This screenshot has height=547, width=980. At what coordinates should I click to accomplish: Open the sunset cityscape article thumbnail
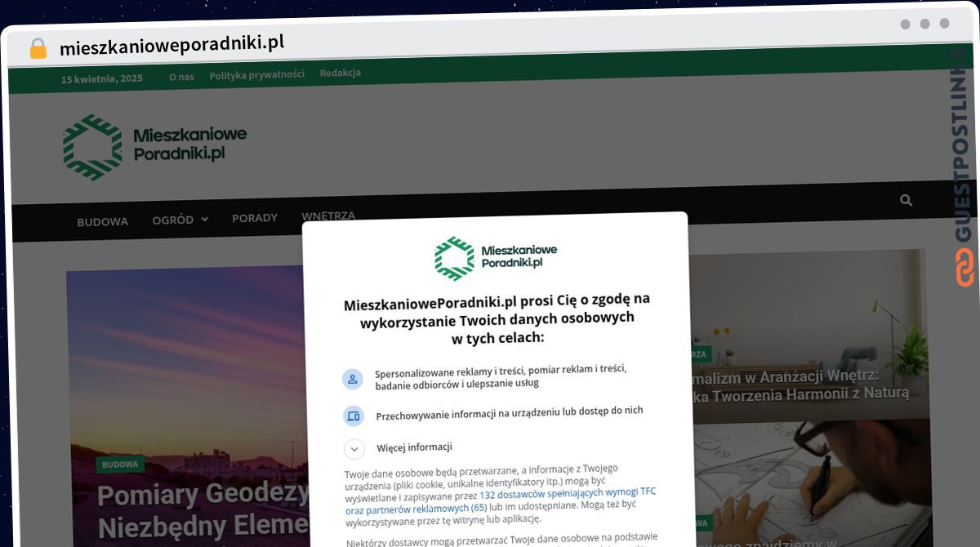[x=188, y=404]
